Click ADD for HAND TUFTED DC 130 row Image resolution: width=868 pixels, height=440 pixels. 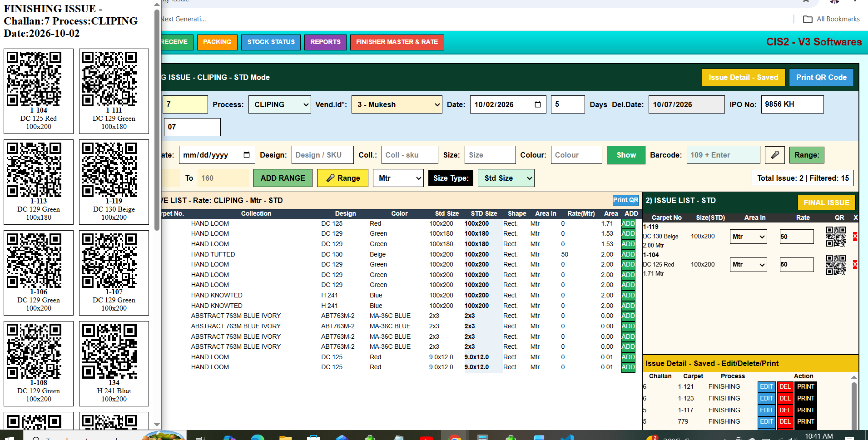pyautogui.click(x=628, y=254)
